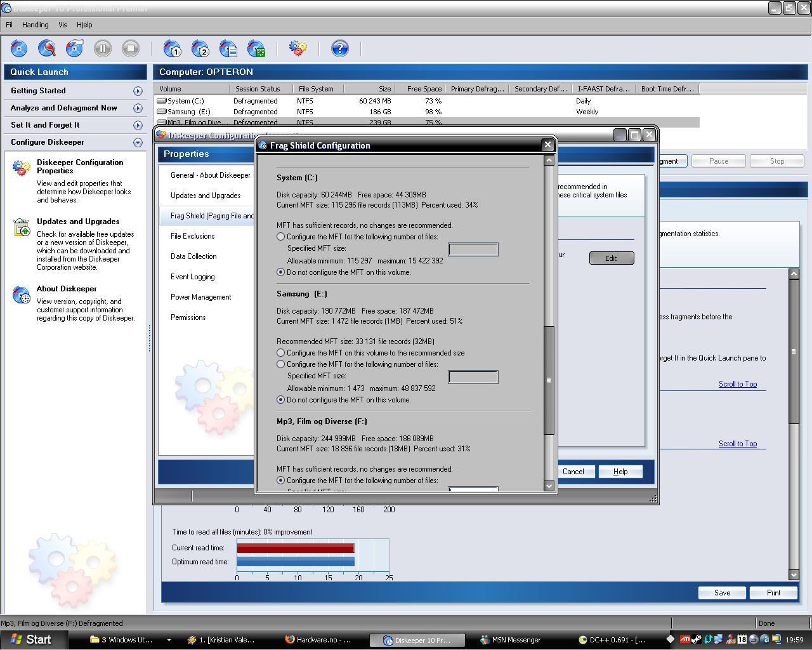Switch to Hardware.no Firefox taskbar button
The image size is (812, 650).
[320, 640]
